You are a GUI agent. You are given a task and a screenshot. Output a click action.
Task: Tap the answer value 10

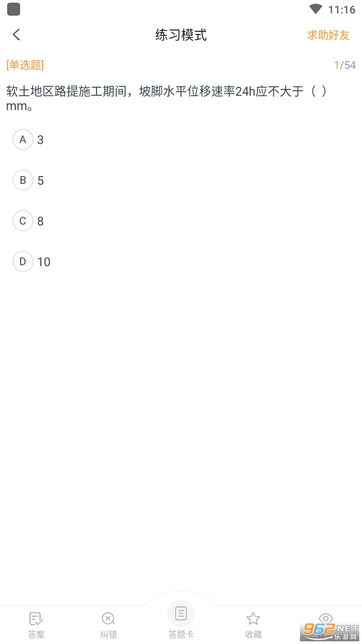[x=44, y=262]
